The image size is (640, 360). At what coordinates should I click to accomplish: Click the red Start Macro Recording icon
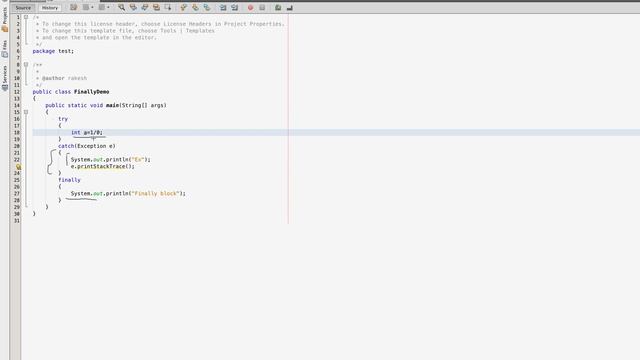tap(250, 7)
